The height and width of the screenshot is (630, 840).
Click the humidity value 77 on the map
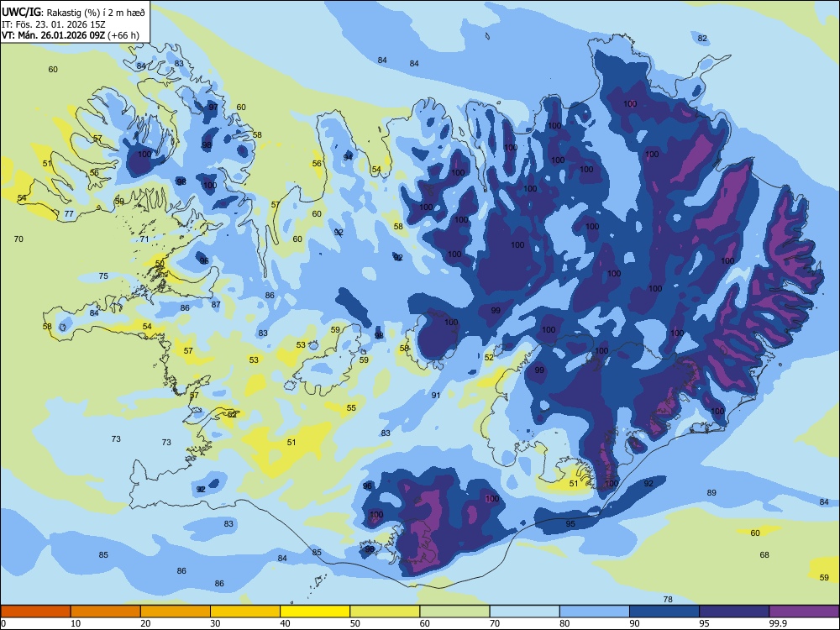[69, 213]
